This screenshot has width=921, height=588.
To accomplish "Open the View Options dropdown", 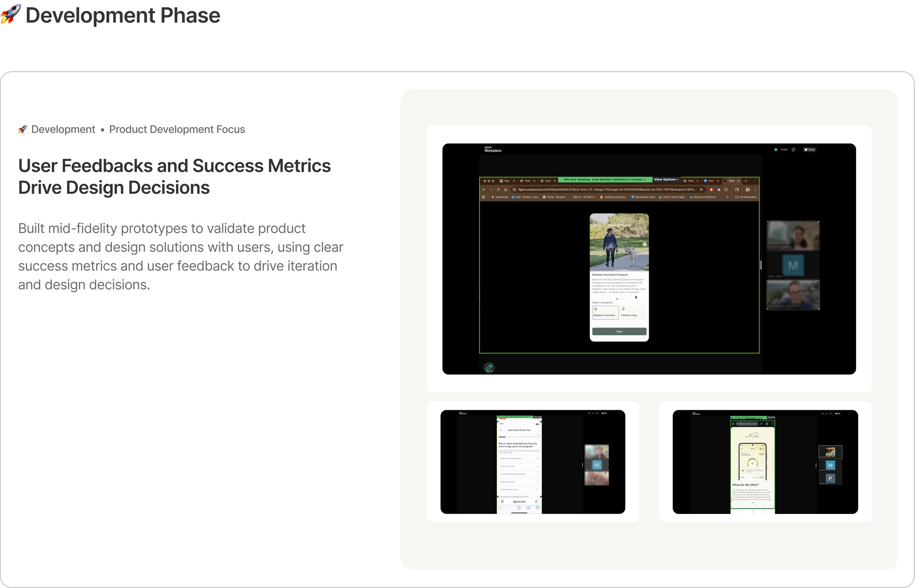I will pyautogui.click(x=666, y=179).
